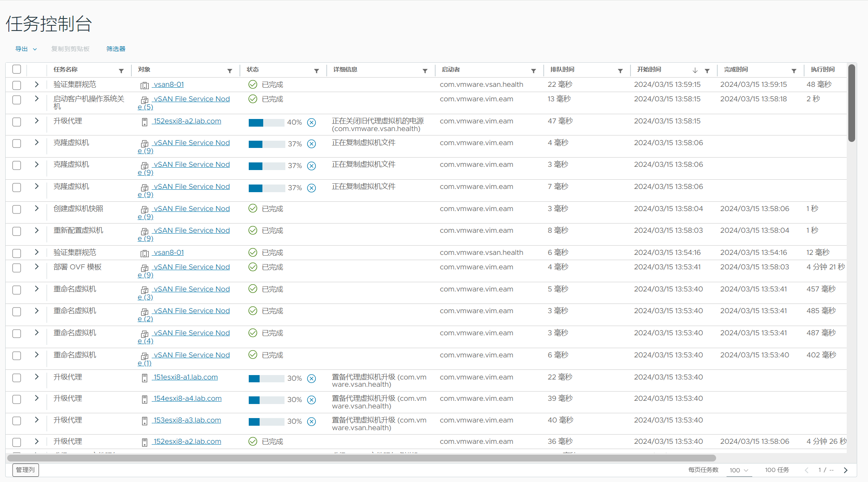Image resolution: width=868 pixels, height=482 pixels.
Task: Open filter for 开始时间 column
Action: pyautogui.click(x=707, y=71)
